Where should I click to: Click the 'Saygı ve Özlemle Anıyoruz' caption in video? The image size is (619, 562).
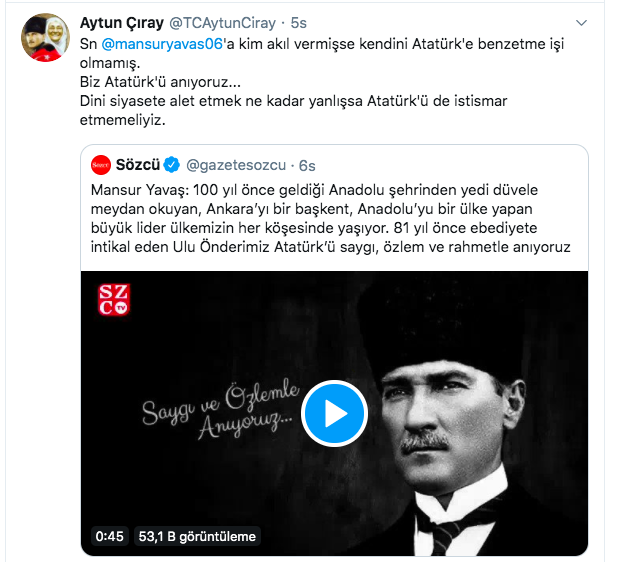pyautogui.click(x=221, y=409)
